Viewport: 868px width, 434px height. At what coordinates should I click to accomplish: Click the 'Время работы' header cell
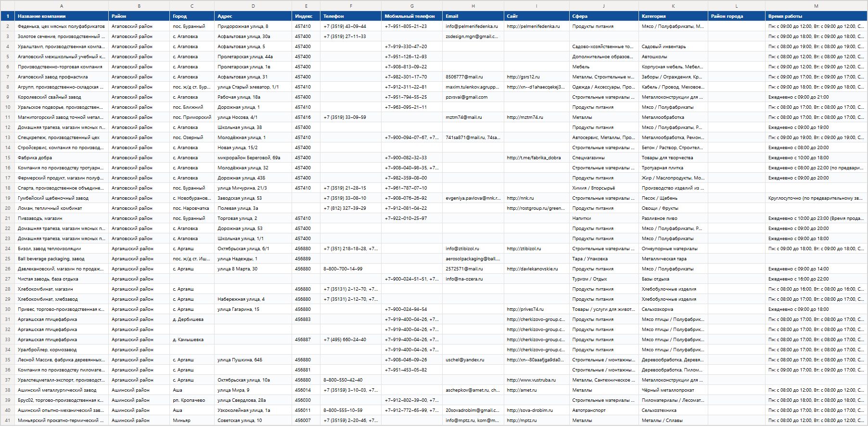coord(816,16)
